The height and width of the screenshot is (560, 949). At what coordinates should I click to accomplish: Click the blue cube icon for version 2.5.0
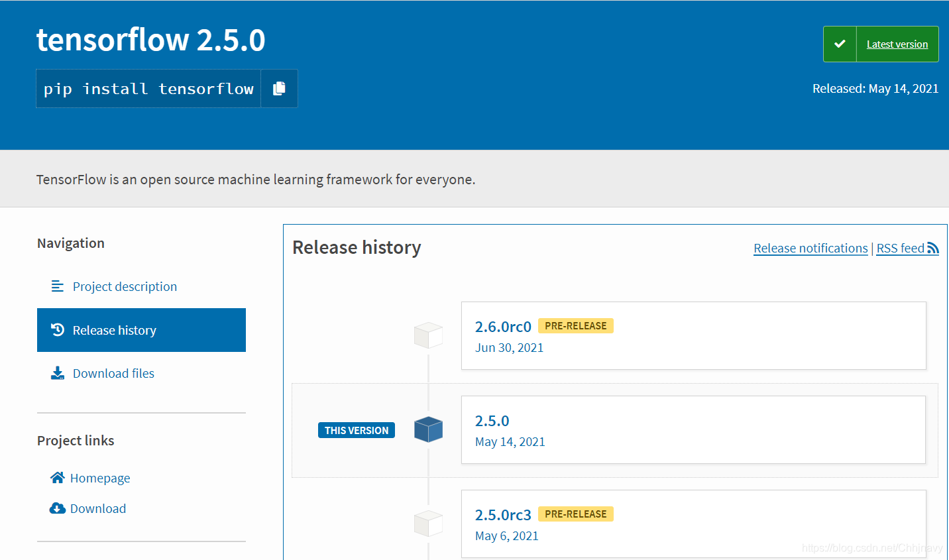tap(428, 429)
